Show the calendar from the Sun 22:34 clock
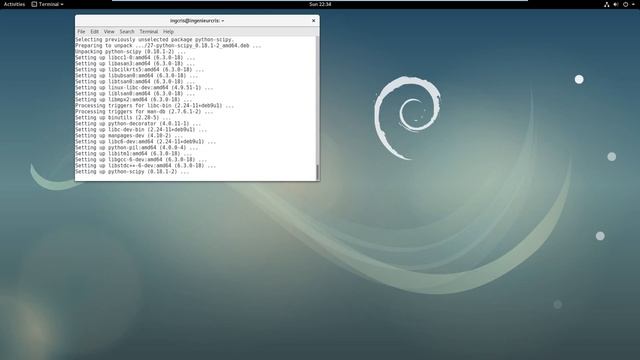The width and height of the screenshot is (640, 360). 320,4
